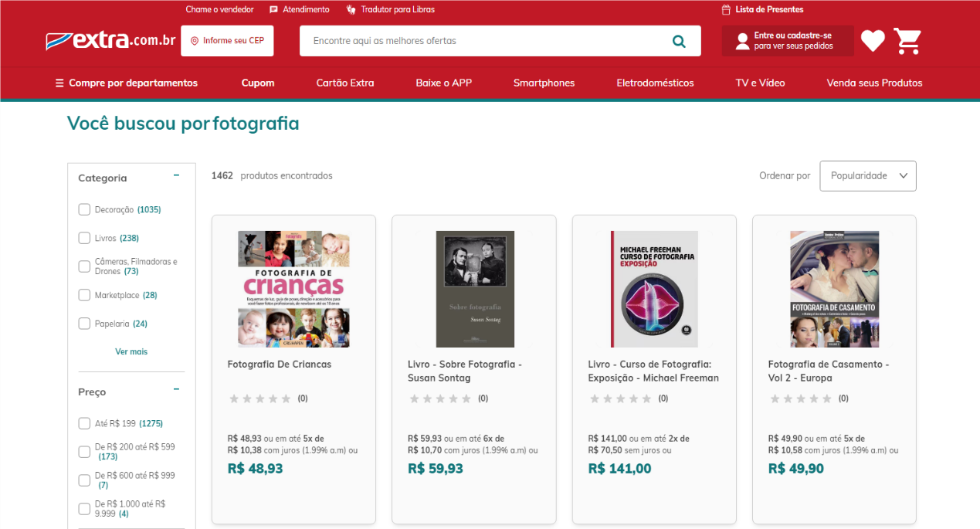The width and height of the screenshot is (980, 529).
Task: Collapse the Categoria filter section
Action: pos(176,177)
